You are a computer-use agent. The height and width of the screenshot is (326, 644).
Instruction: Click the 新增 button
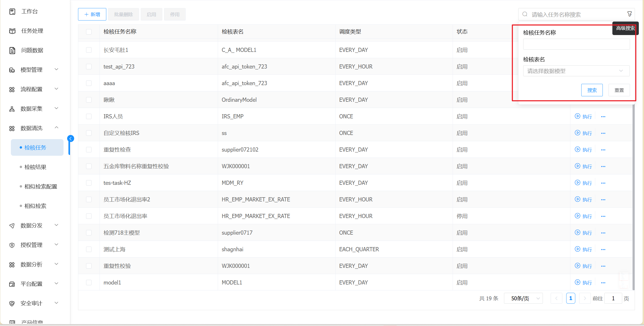tap(92, 14)
